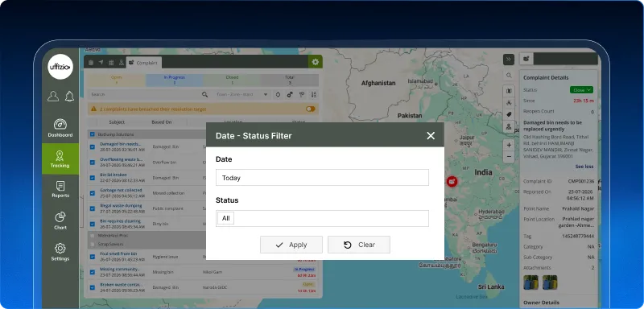This screenshot has width=644, height=309.
Task: Open panel settings green gear
Action: point(315,62)
